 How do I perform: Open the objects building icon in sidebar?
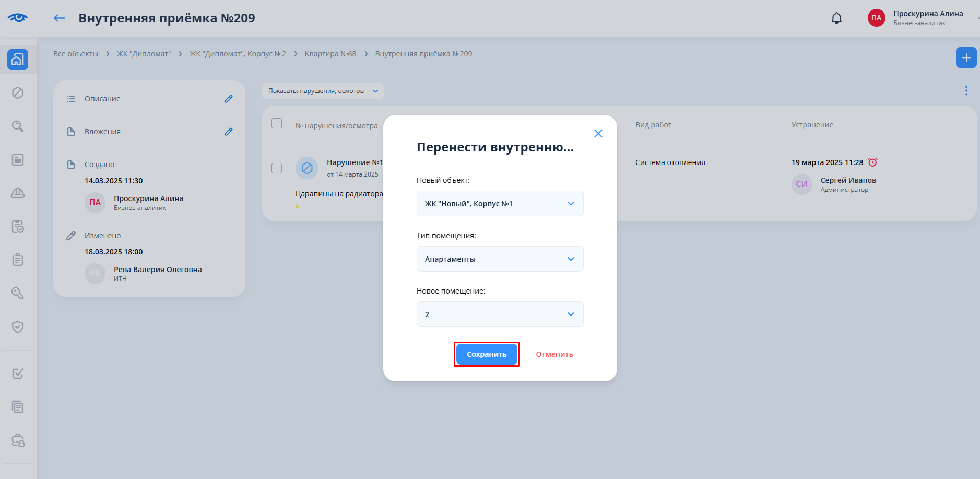(18, 60)
